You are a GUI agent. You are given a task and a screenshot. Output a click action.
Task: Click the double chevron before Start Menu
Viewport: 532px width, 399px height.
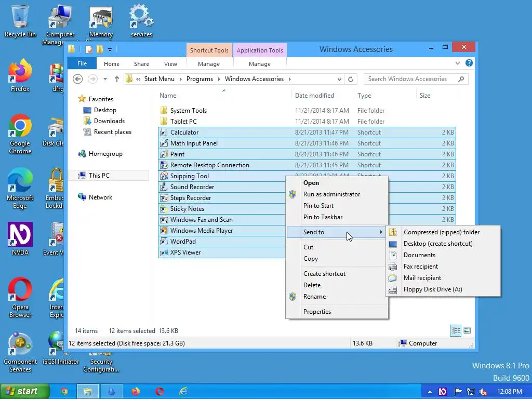coord(138,79)
